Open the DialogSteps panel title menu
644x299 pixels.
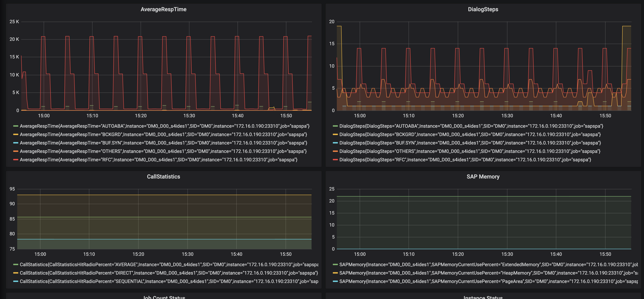pyautogui.click(x=483, y=9)
